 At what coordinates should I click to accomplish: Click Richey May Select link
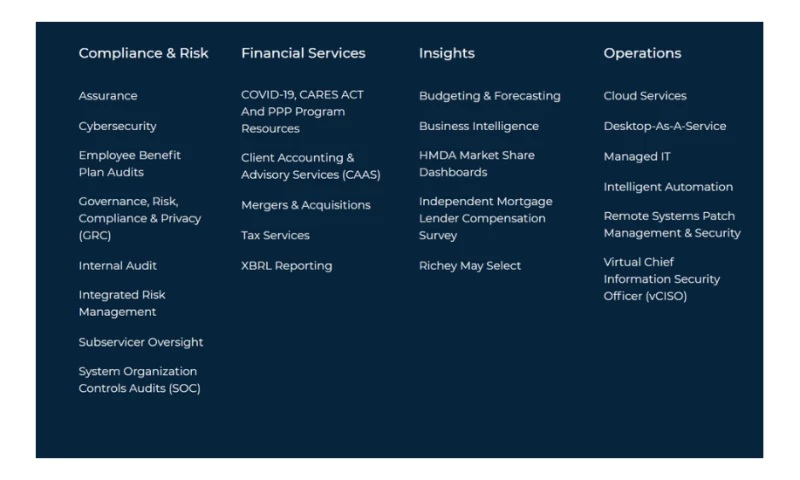(469, 266)
